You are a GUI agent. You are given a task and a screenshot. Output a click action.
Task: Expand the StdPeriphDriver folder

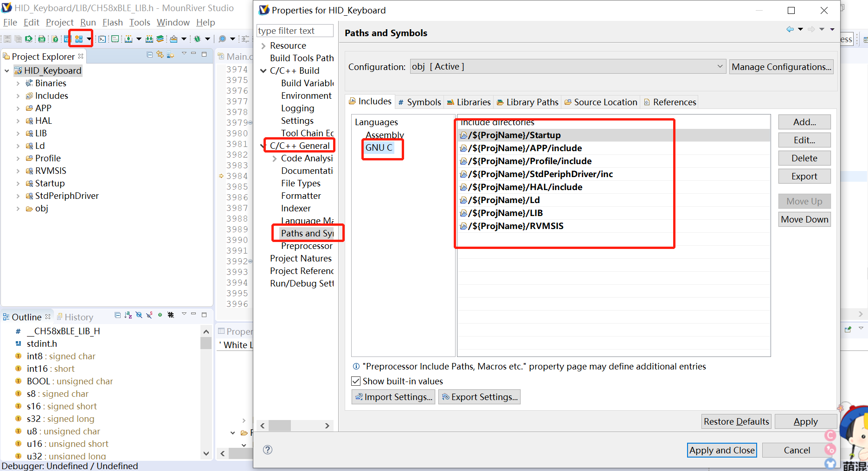point(18,196)
